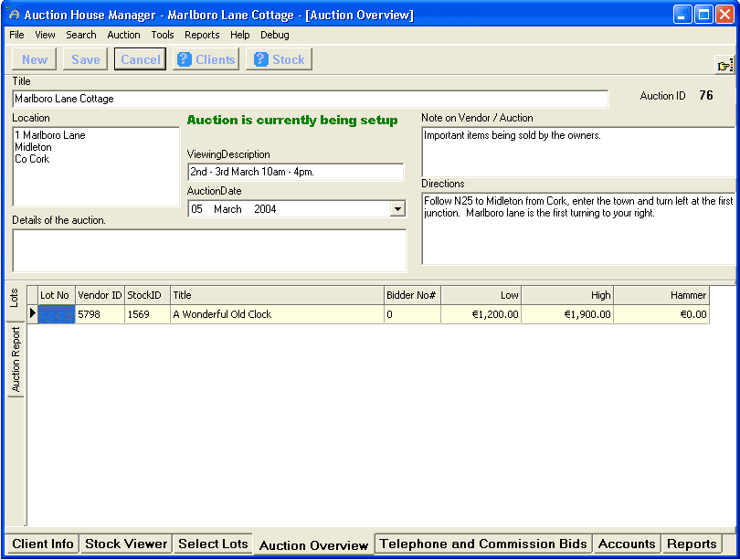The height and width of the screenshot is (560, 740).
Task: Click the Auction ID value 76
Action: 706,95
